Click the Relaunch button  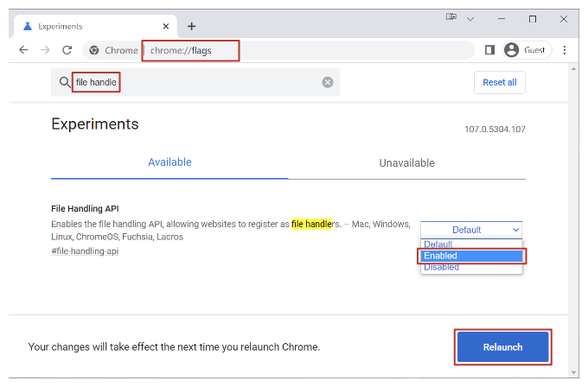(502, 347)
